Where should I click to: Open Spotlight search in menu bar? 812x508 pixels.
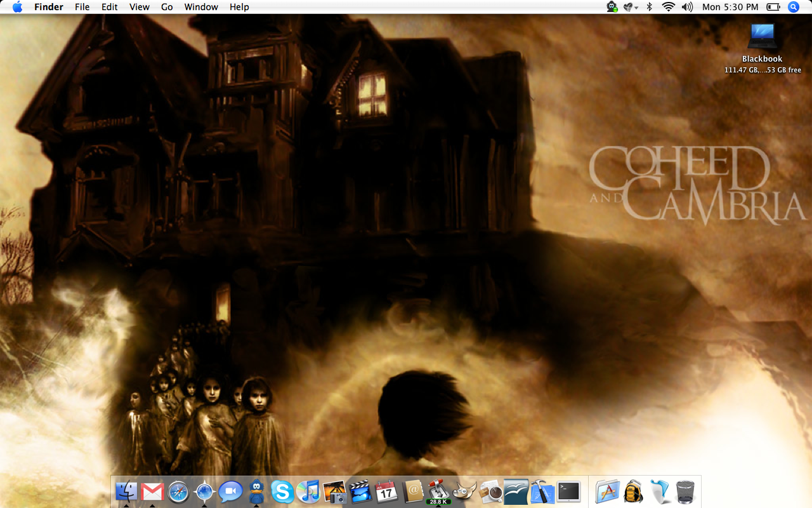click(x=793, y=7)
